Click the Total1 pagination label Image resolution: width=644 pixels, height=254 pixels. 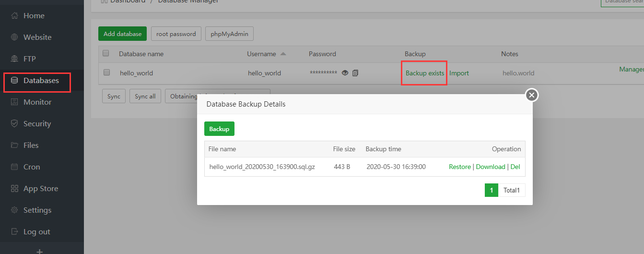pyautogui.click(x=512, y=190)
